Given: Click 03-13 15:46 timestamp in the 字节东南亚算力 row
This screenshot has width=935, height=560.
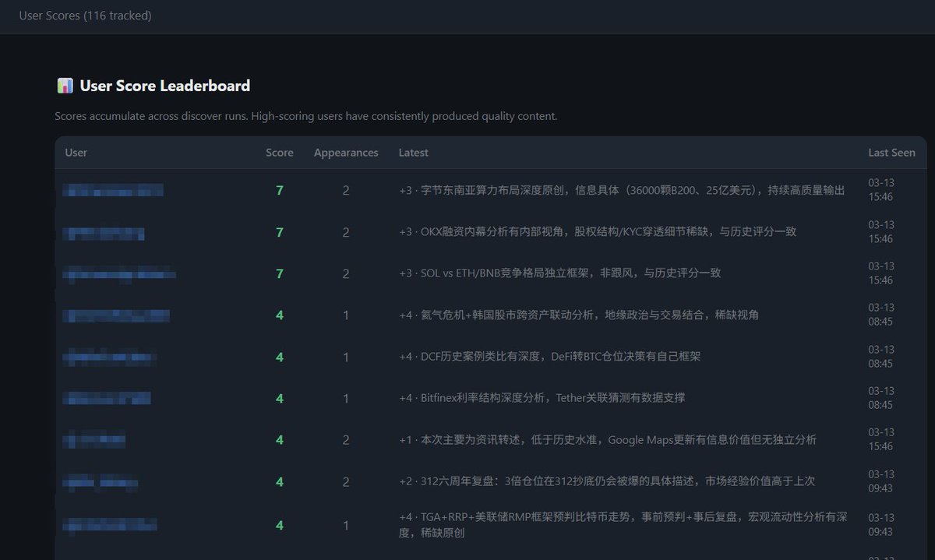Looking at the screenshot, I should click(881, 190).
